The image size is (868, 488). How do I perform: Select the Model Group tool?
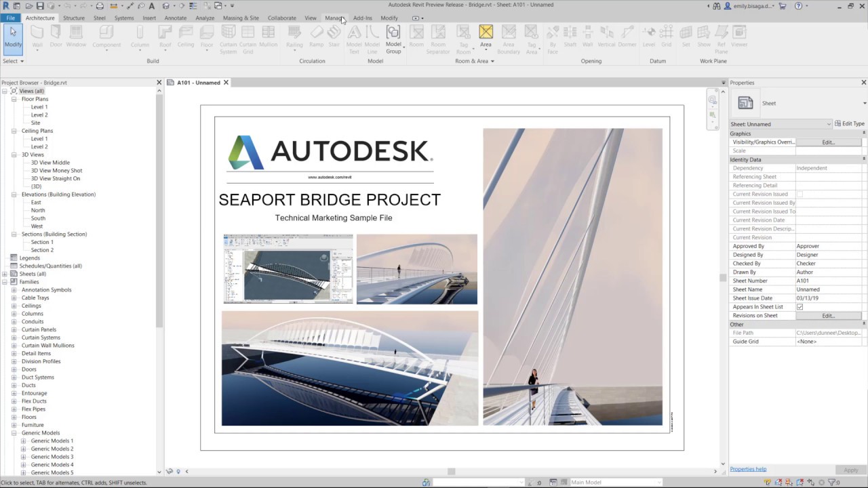[x=393, y=37]
